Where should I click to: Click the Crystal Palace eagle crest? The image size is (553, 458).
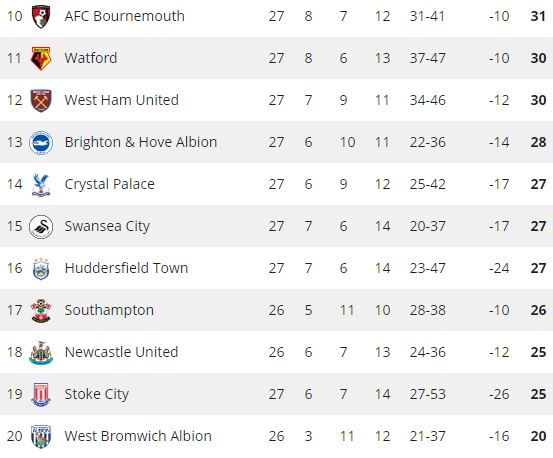pos(41,184)
